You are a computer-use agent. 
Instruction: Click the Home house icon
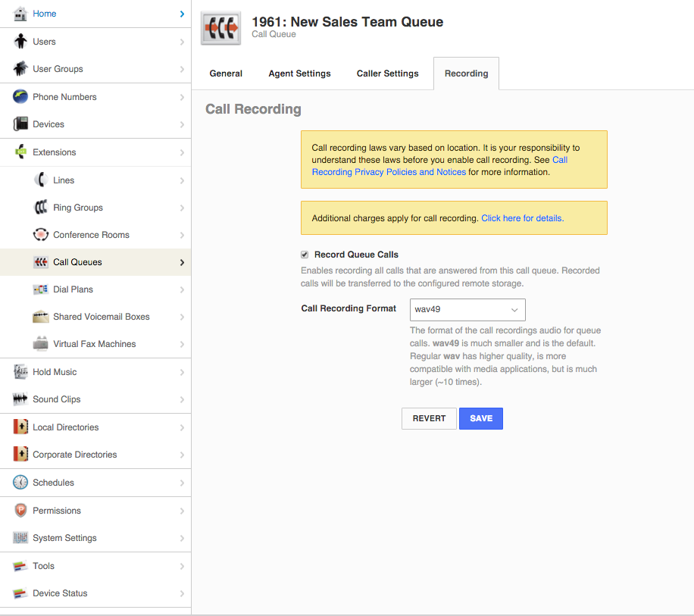[20, 14]
